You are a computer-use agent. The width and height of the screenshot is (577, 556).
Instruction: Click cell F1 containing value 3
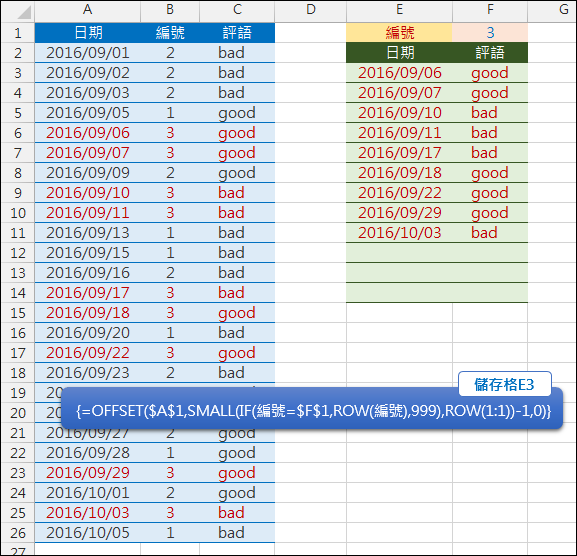pos(490,33)
